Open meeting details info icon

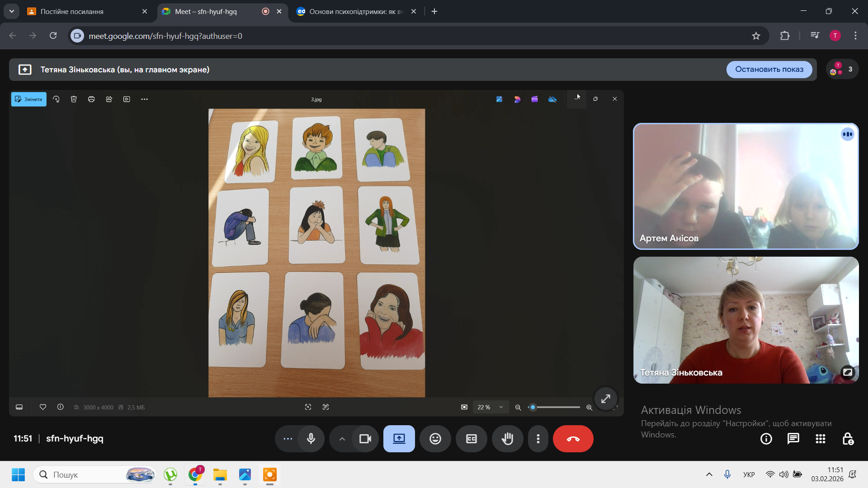click(766, 439)
